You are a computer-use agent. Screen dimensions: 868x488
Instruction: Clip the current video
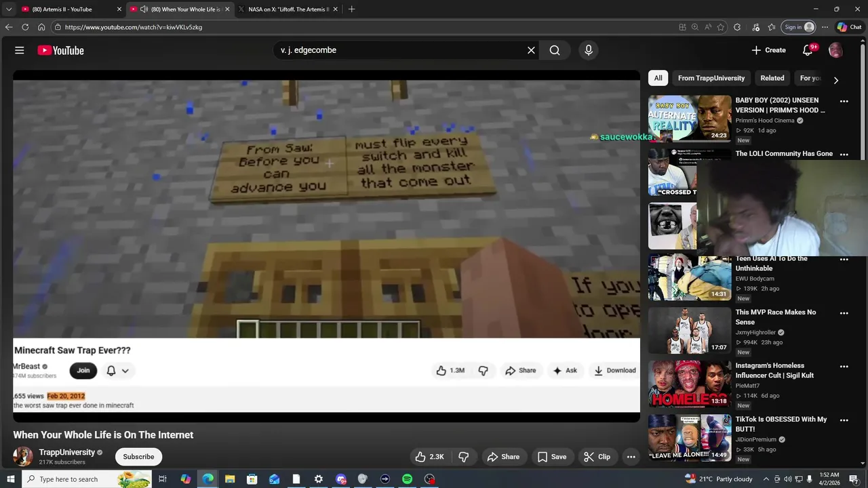(597, 457)
